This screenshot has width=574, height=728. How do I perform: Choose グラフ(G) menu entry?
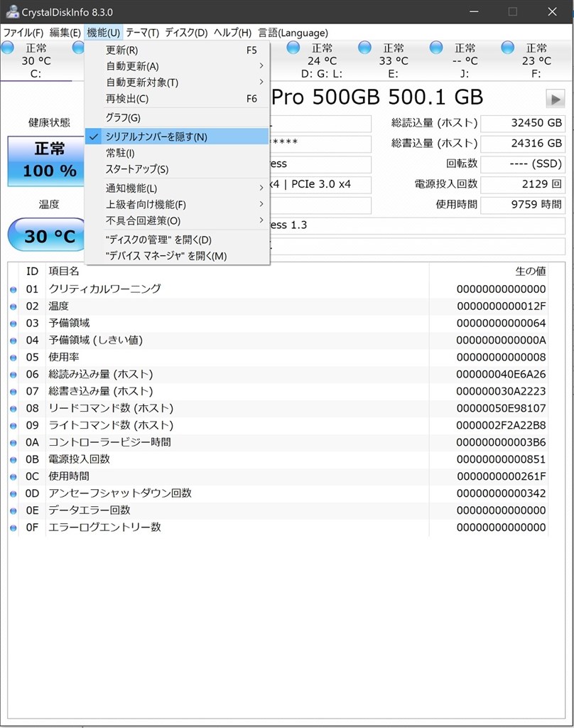[x=177, y=117]
